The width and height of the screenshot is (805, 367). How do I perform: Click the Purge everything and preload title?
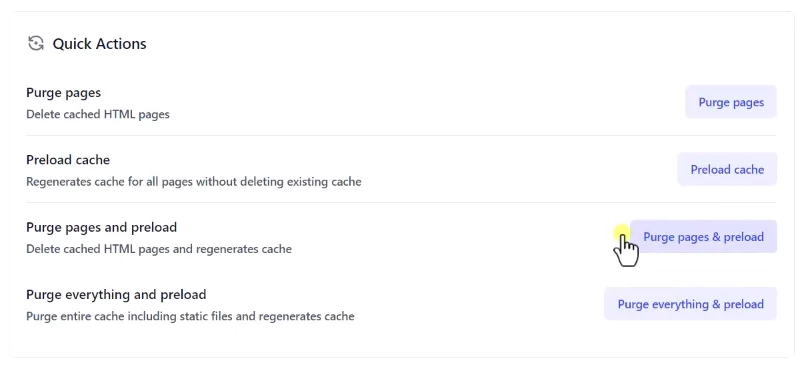tap(116, 295)
